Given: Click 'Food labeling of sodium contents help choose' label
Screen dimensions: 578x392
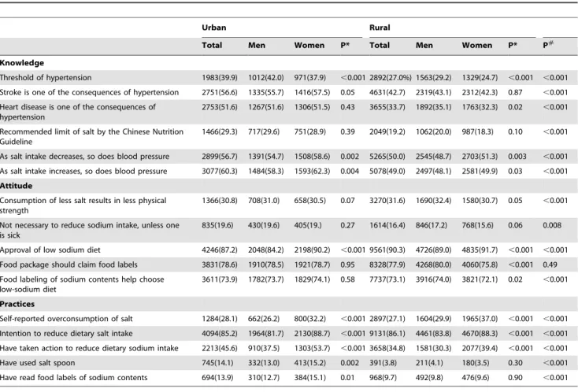Looking at the screenshot, I should pos(82,279).
